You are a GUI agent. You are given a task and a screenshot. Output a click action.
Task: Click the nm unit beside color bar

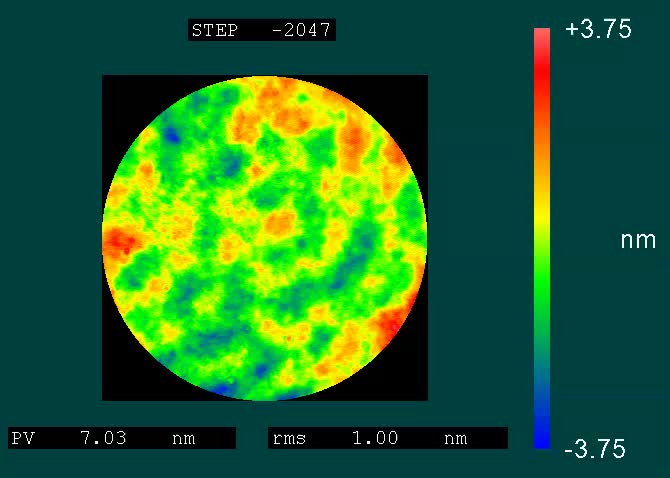tap(638, 240)
